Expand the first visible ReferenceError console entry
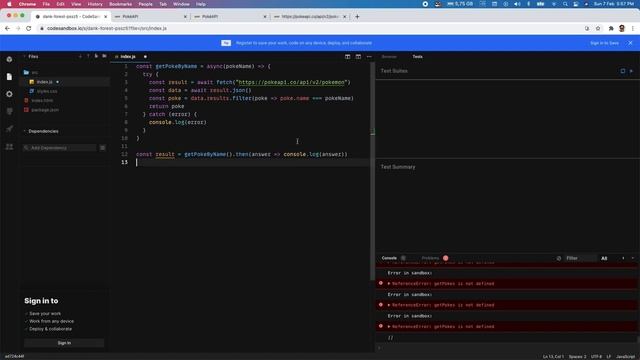Viewport: 640px width, 360px height. click(x=389, y=284)
